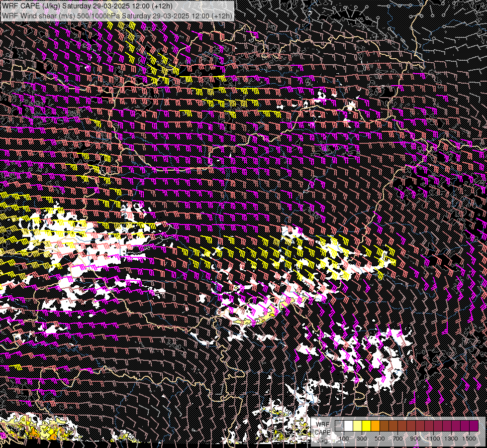Image resolution: width=487 pixels, height=448 pixels.
Task: Click the '1300' legend label
Action: coord(451,439)
